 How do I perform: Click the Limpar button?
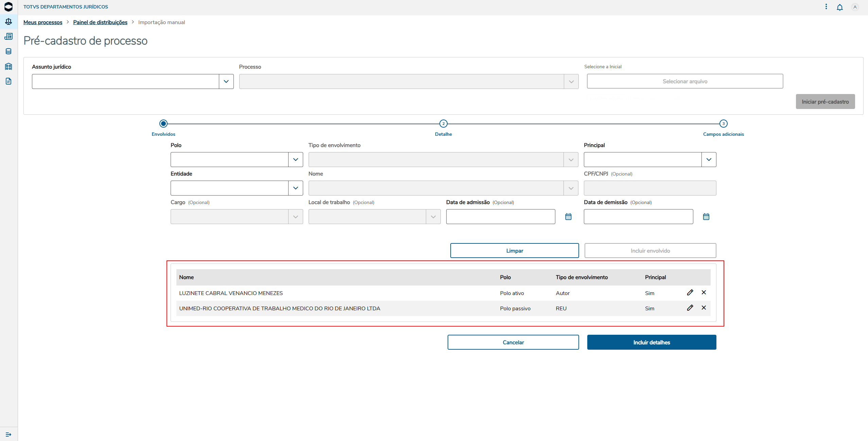515,251
